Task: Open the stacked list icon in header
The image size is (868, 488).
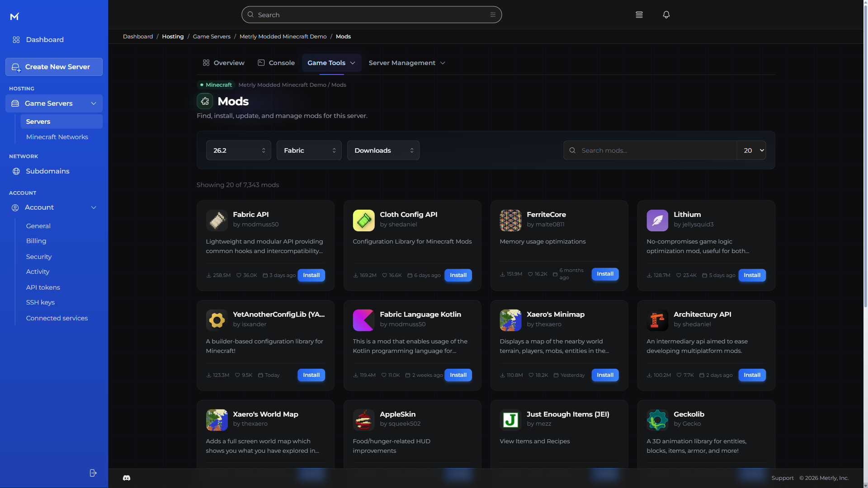Action: click(x=639, y=15)
